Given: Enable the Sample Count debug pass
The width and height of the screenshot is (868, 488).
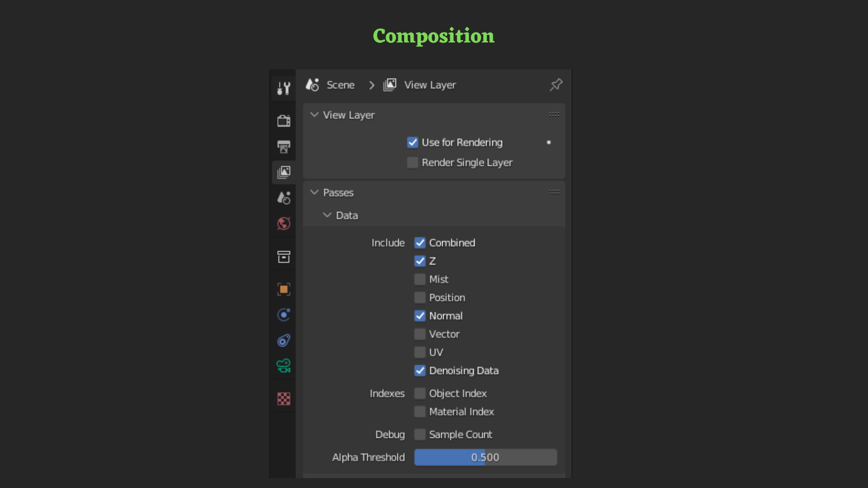Looking at the screenshot, I should [420, 434].
